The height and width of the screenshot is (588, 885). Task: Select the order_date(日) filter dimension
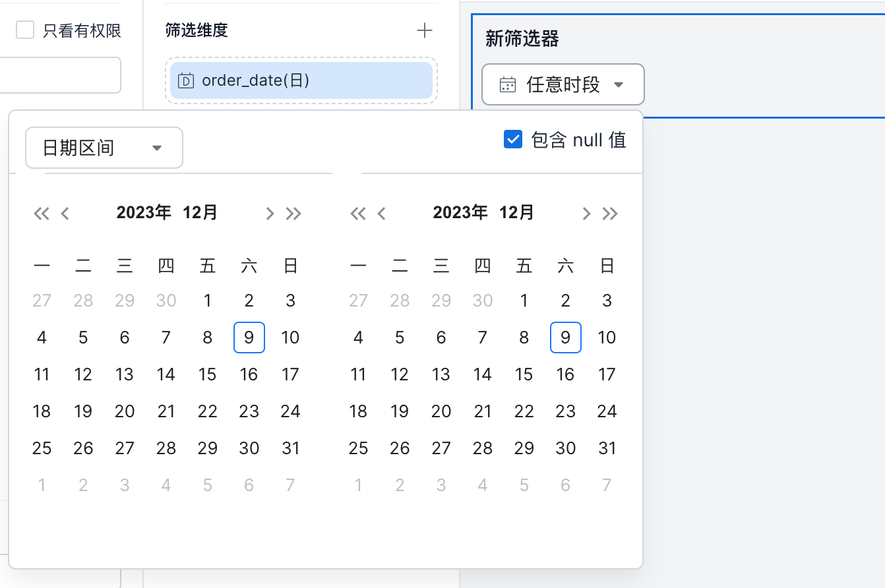pyautogui.click(x=301, y=80)
